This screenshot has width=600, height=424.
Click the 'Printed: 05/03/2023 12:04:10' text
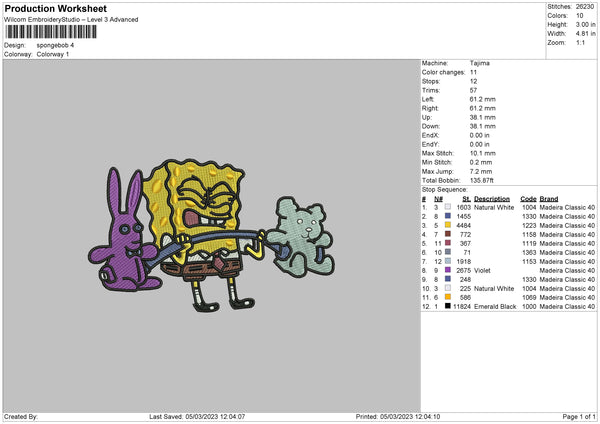point(398,416)
